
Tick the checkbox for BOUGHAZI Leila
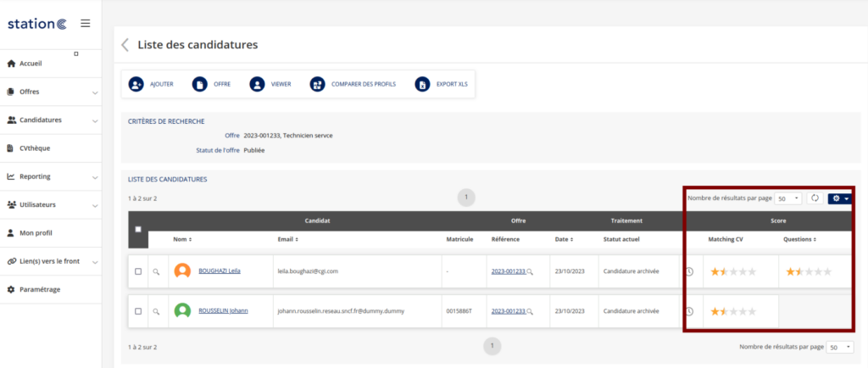[138, 271]
